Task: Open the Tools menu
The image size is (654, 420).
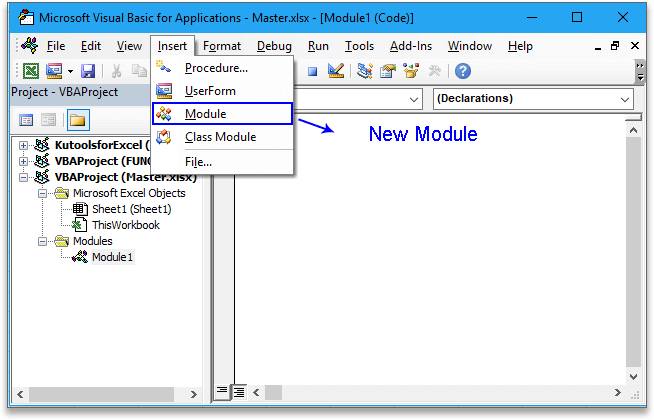Action: pyautogui.click(x=359, y=46)
